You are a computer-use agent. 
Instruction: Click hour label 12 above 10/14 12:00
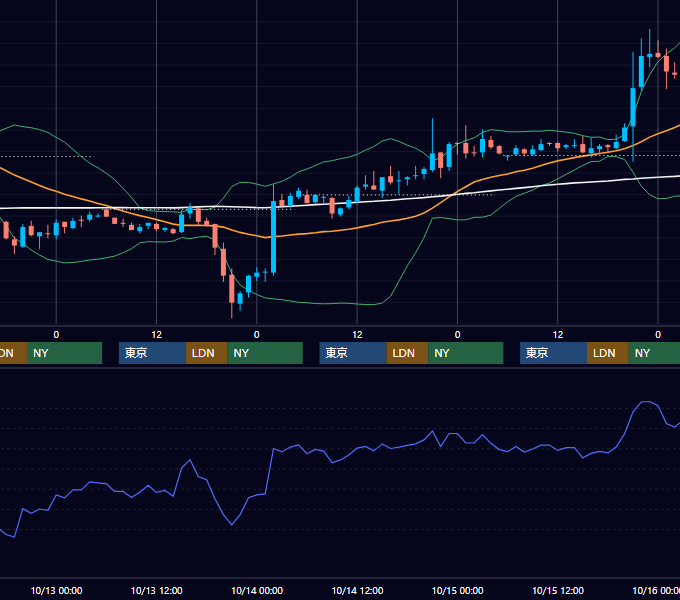(x=357, y=335)
